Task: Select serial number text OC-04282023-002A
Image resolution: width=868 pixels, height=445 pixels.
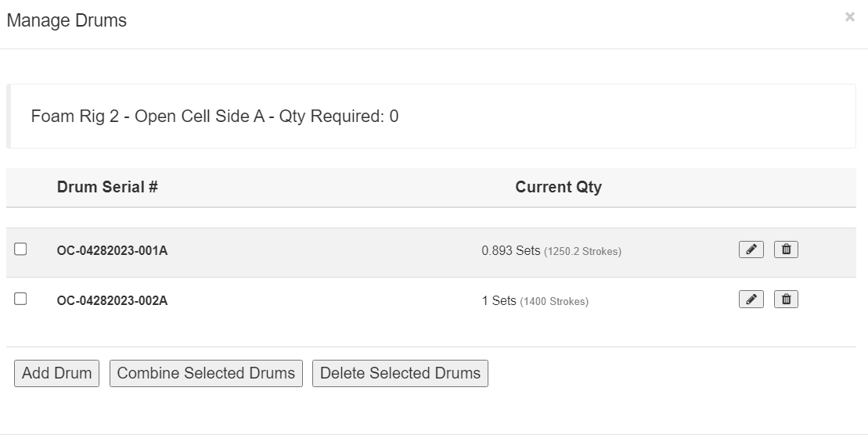Action: tap(112, 301)
